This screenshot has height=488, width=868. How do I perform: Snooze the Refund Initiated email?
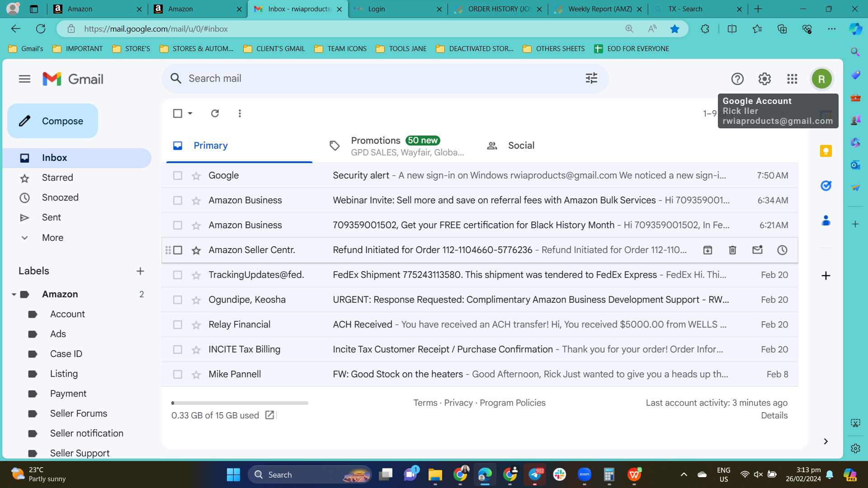tap(782, 250)
